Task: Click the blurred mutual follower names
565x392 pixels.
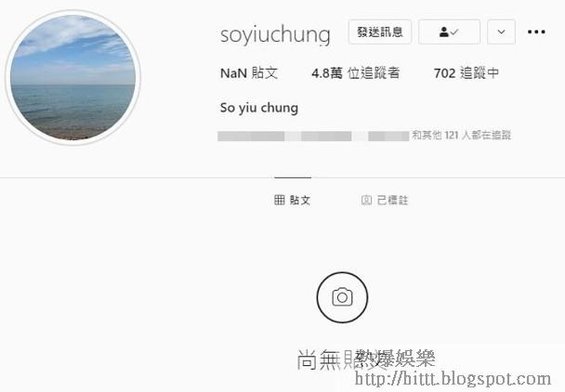Action: (313, 137)
